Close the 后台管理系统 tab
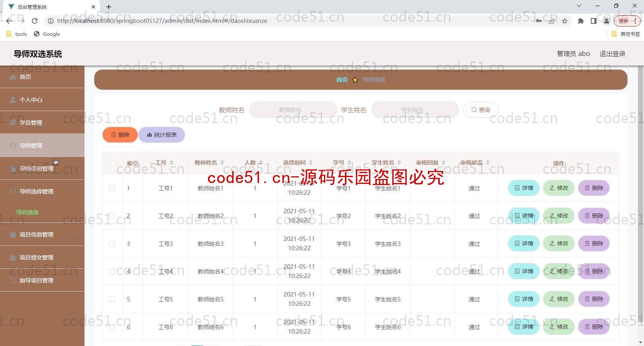The height and width of the screenshot is (346, 644). click(93, 7)
